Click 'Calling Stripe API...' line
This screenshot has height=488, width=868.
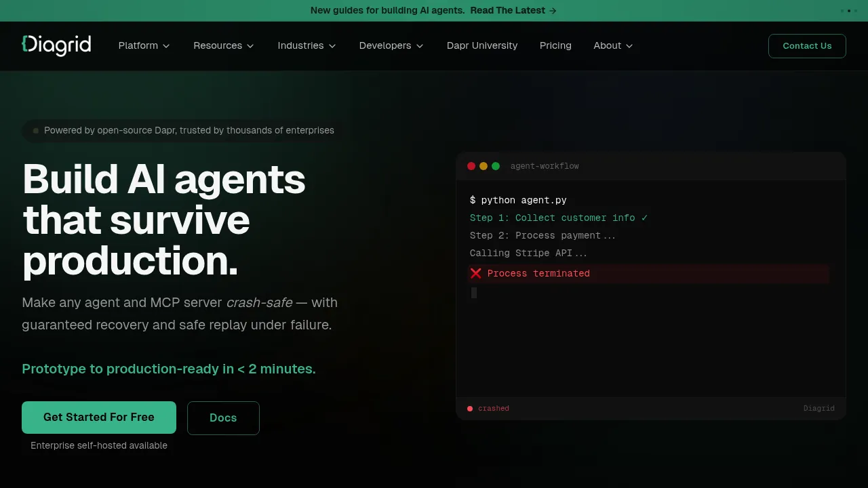pyautogui.click(x=529, y=253)
